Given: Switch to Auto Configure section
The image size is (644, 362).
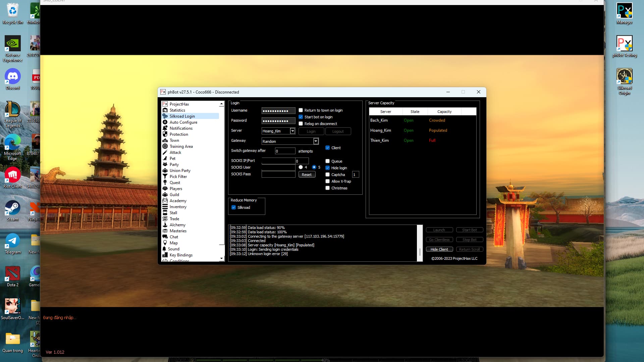Looking at the screenshot, I should (183, 122).
